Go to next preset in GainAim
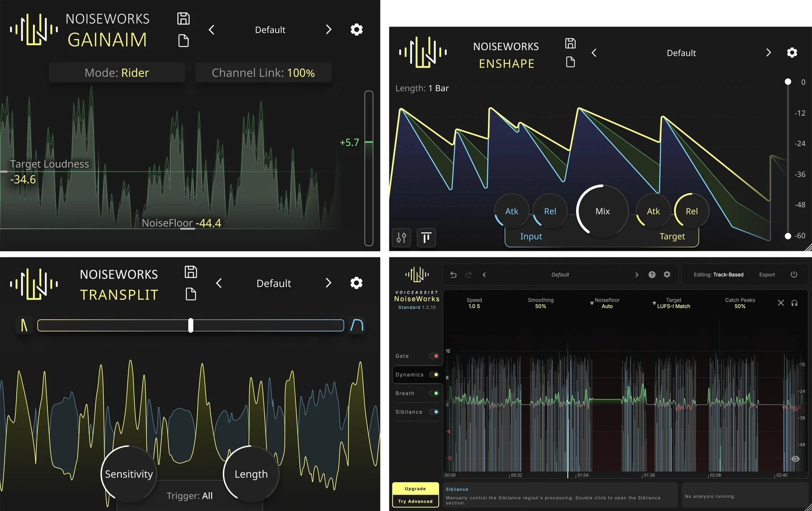 (328, 30)
